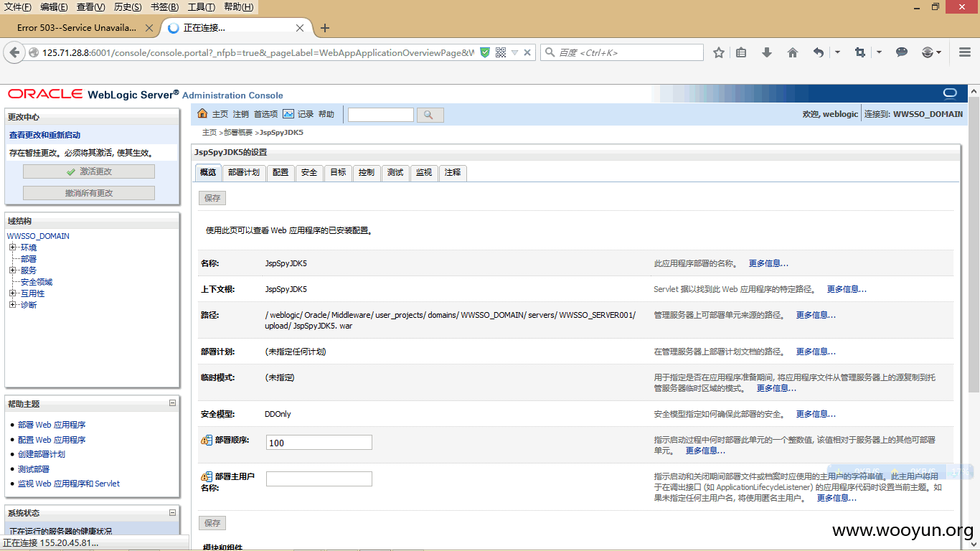
Task: Click the 激活更改 button
Action: 89,171
